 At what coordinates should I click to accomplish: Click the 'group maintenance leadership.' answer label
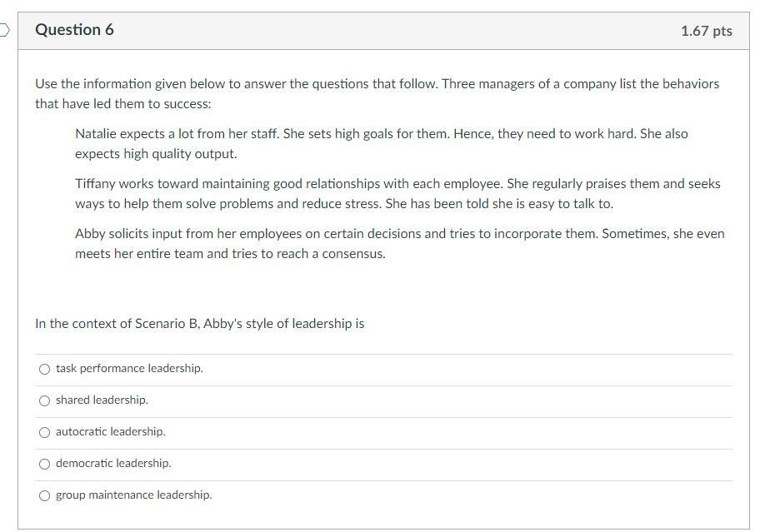click(x=133, y=495)
